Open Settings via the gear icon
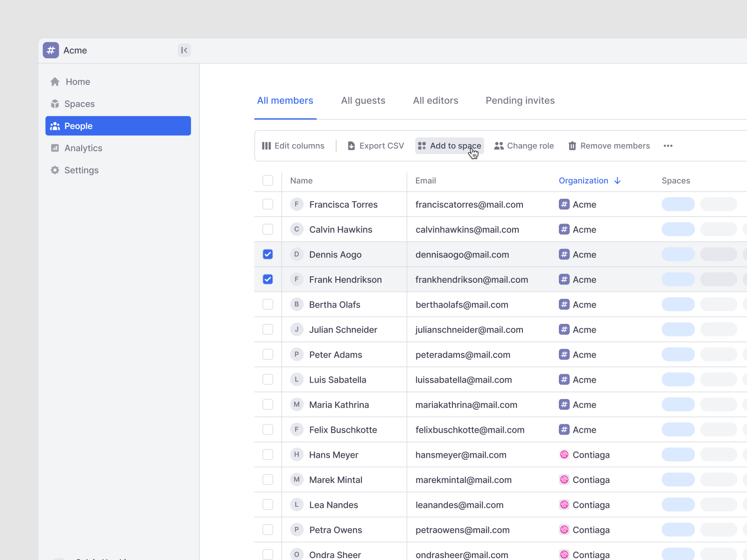Viewport: 747px width, 560px height. coord(55,170)
